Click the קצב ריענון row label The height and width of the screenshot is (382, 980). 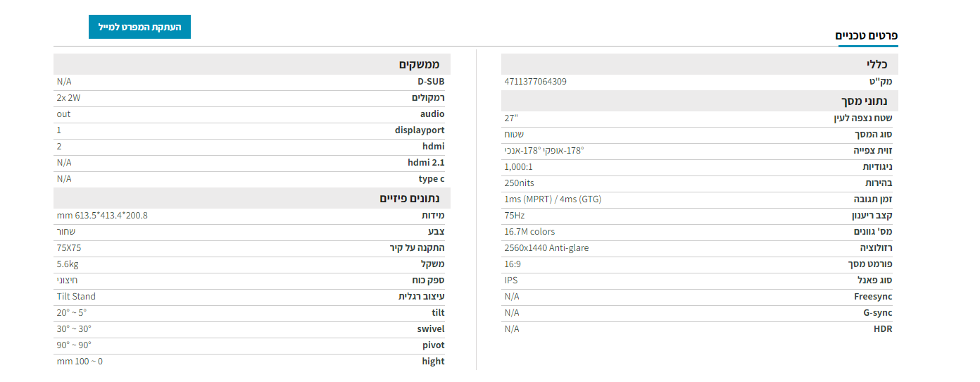click(x=872, y=216)
